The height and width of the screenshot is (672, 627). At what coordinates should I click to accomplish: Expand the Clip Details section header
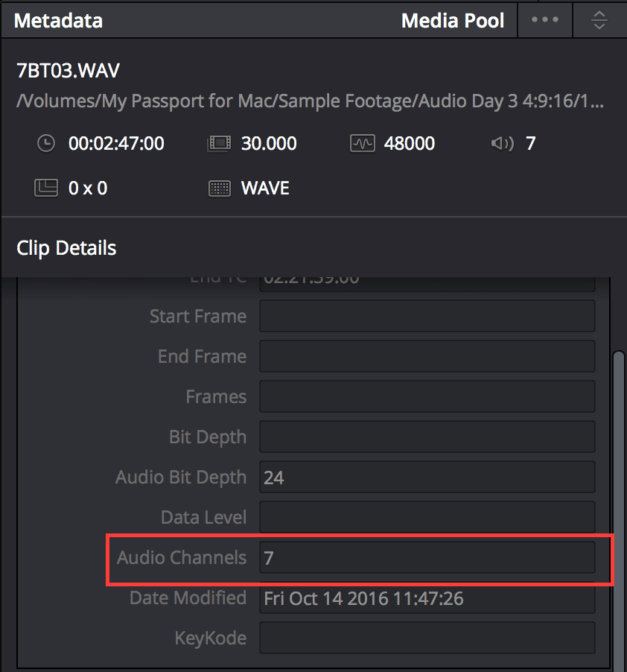(x=66, y=247)
